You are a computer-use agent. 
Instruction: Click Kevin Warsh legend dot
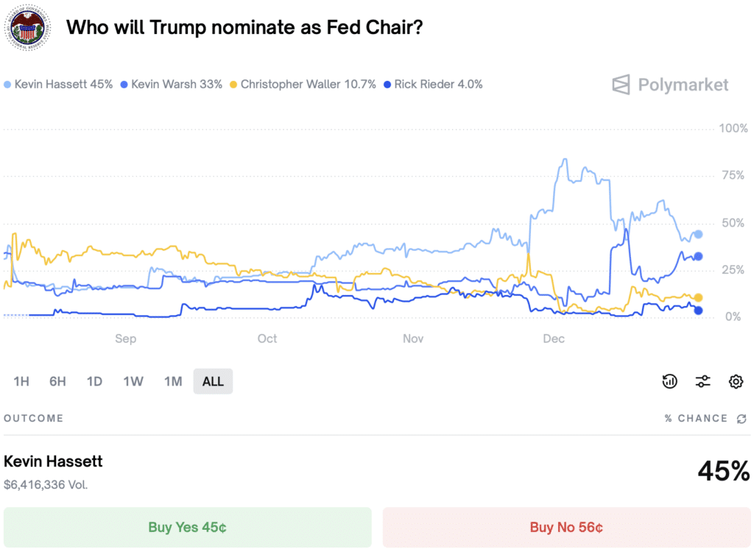coord(124,85)
